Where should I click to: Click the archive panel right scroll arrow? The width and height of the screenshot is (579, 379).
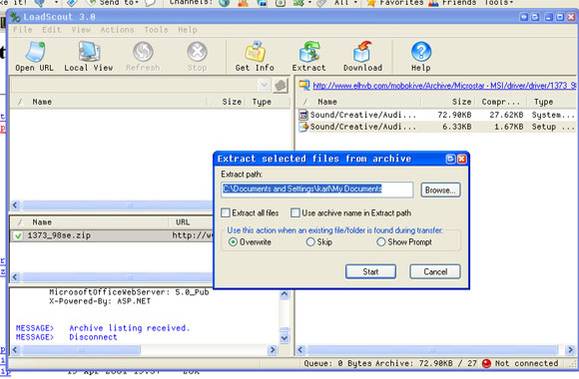(x=571, y=349)
